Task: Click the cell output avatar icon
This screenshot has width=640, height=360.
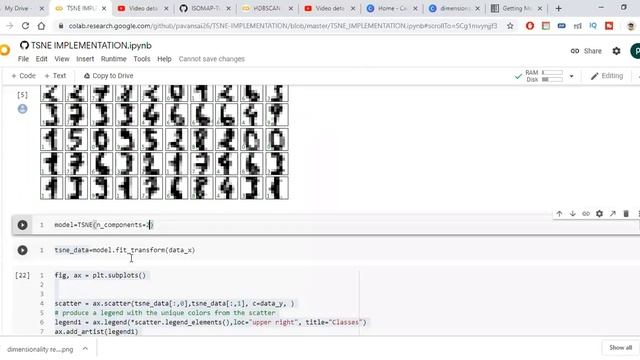Action: [x=22, y=109]
